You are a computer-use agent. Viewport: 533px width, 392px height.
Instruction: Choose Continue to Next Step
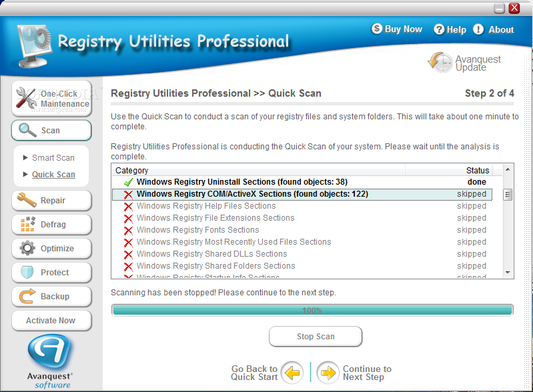367,373
